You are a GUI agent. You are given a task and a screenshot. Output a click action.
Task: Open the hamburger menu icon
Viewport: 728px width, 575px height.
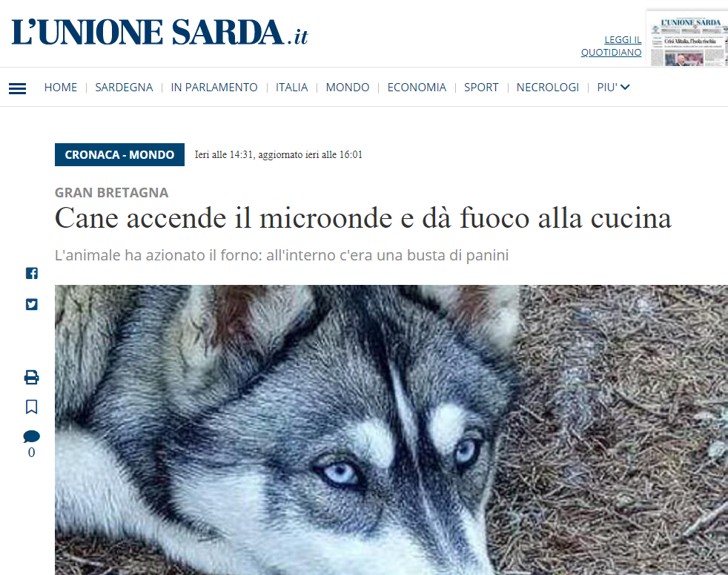pos(17,88)
